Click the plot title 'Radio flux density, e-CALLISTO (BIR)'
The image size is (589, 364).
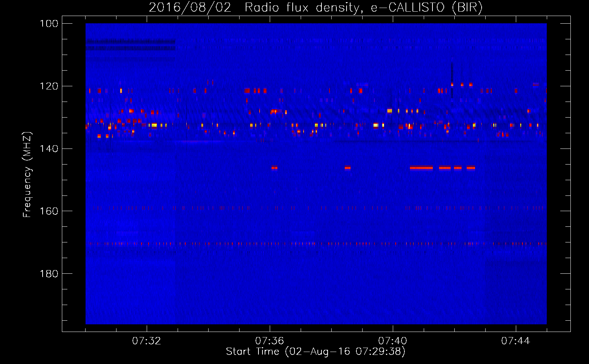[x=364, y=7]
